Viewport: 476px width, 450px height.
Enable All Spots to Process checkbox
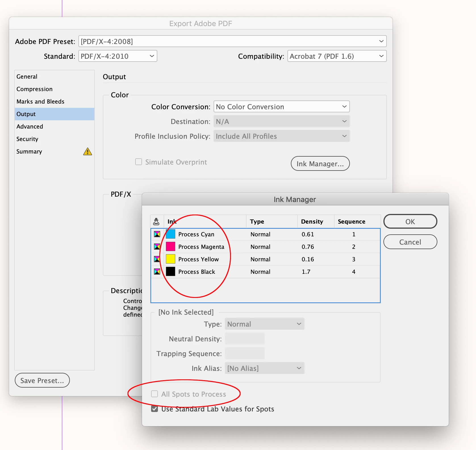tap(155, 394)
